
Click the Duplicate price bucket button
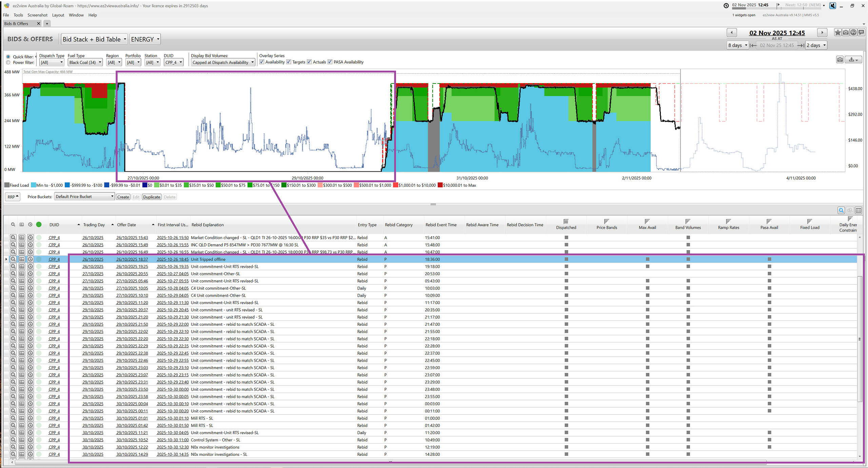pyautogui.click(x=151, y=197)
